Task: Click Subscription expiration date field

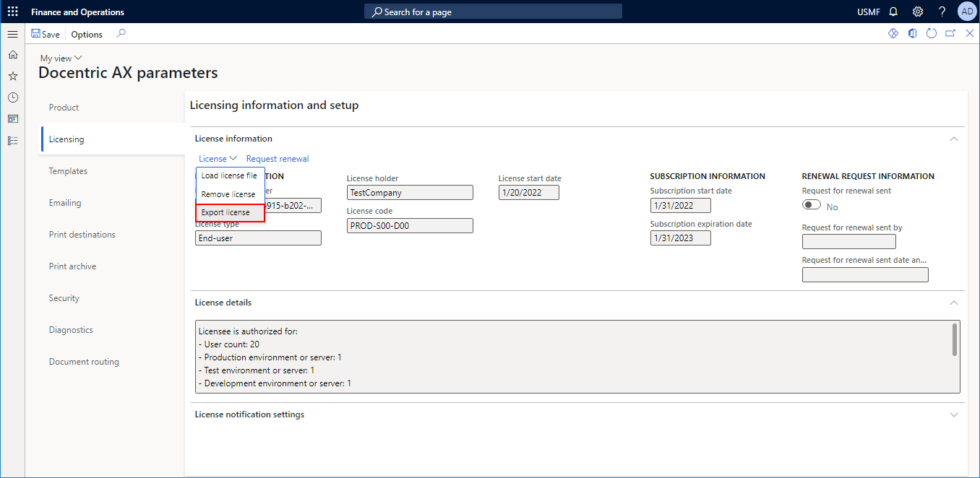Action: [x=680, y=238]
